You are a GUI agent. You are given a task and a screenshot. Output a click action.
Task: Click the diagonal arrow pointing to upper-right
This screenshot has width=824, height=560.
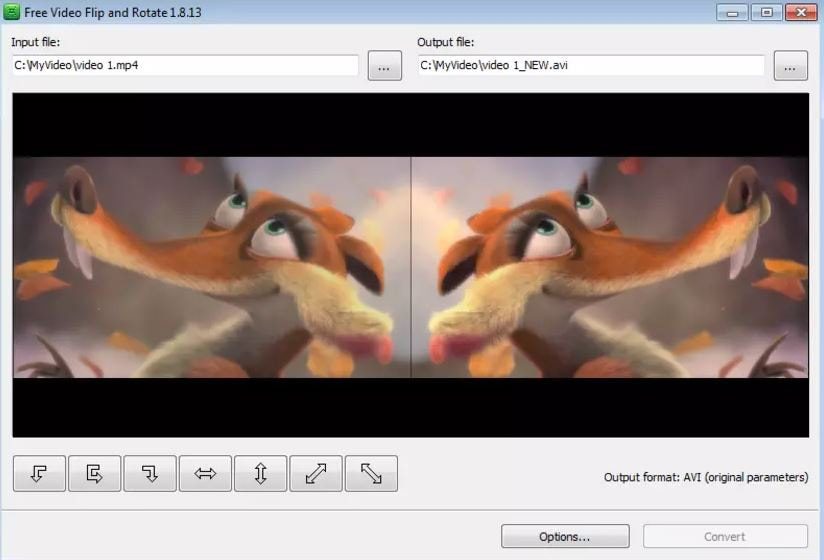(316, 473)
